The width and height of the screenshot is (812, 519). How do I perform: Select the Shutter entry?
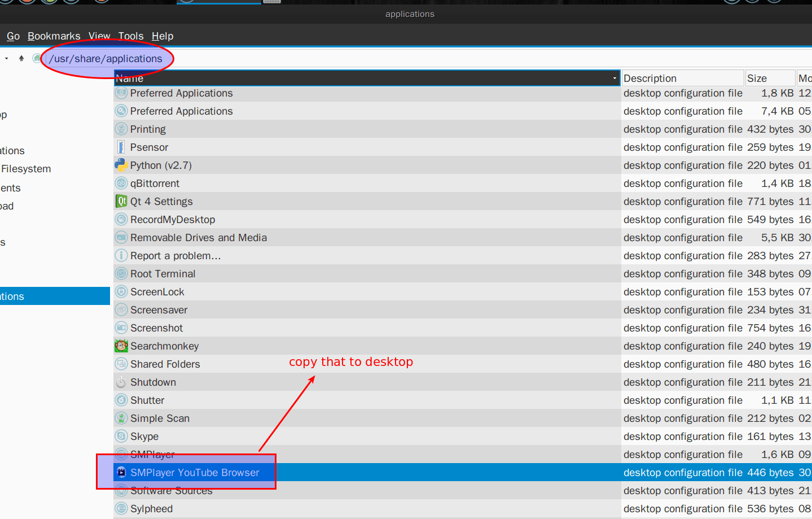[147, 400]
